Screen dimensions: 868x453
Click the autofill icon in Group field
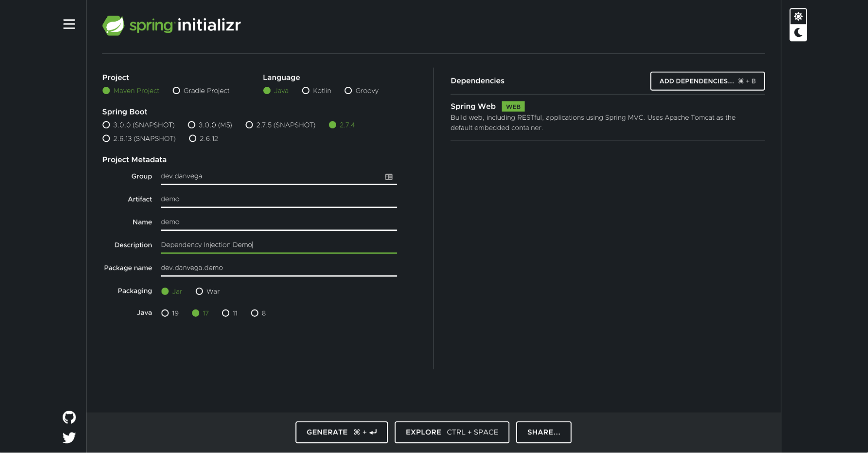[389, 177]
